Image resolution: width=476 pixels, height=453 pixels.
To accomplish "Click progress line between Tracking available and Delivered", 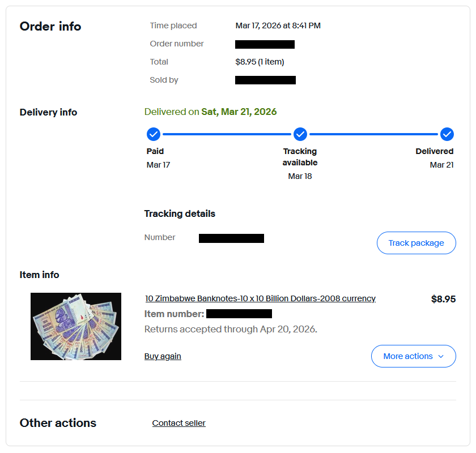I will [374, 134].
